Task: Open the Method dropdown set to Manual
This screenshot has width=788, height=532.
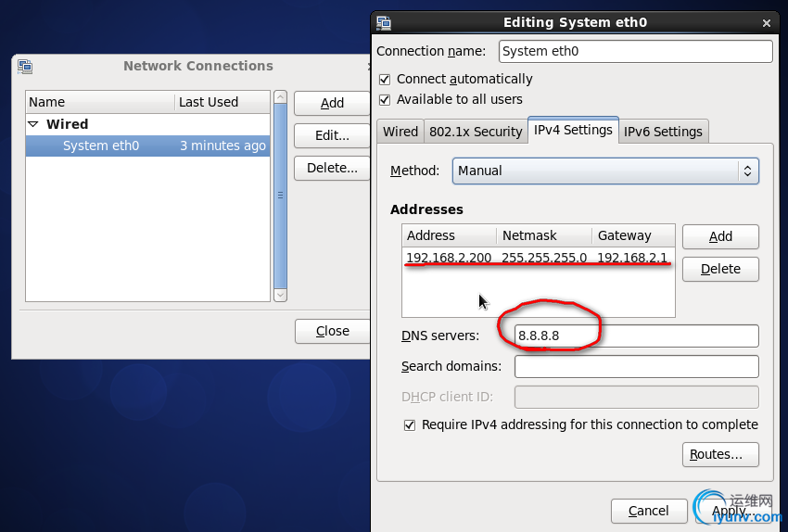Action: tap(605, 171)
